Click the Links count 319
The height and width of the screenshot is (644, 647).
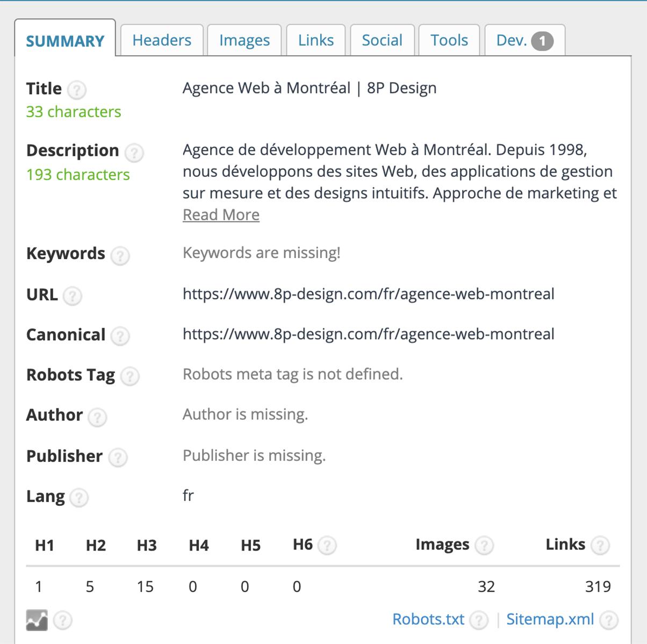(x=598, y=586)
